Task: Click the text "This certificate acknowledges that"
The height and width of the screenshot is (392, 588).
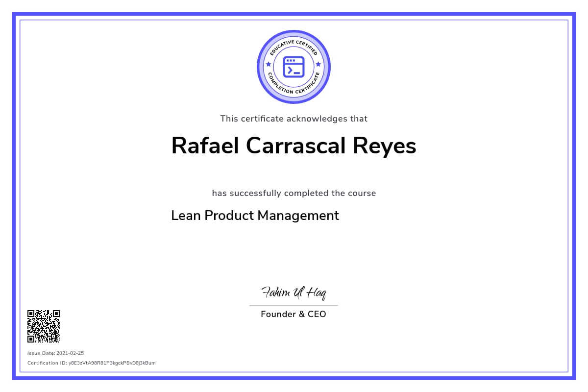Action: pos(294,119)
